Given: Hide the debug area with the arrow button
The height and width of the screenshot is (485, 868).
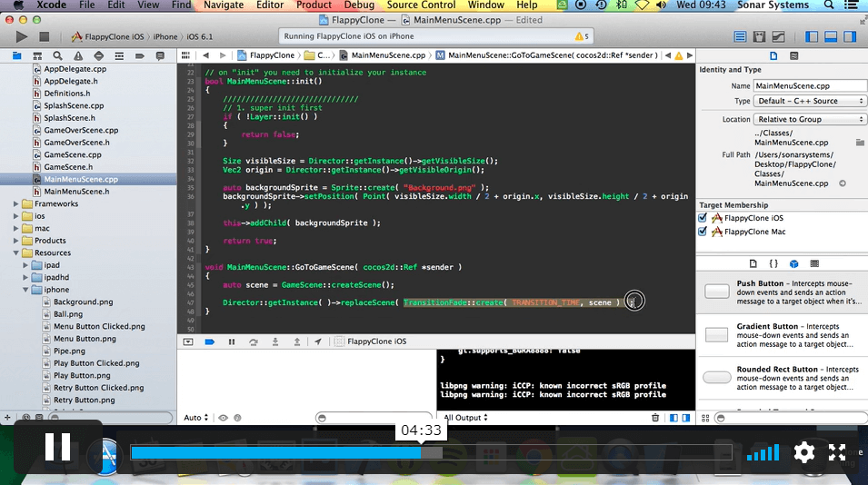Looking at the screenshot, I should (188, 341).
